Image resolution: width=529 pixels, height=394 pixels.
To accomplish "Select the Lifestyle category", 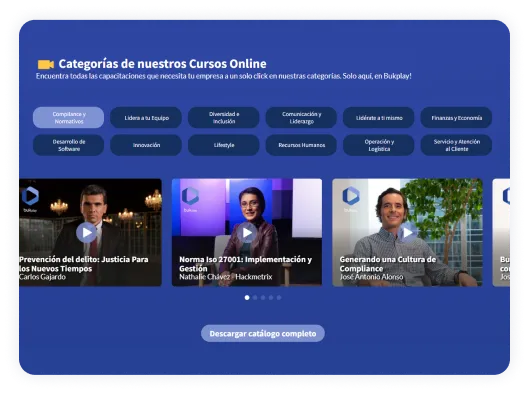I will [x=224, y=145].
